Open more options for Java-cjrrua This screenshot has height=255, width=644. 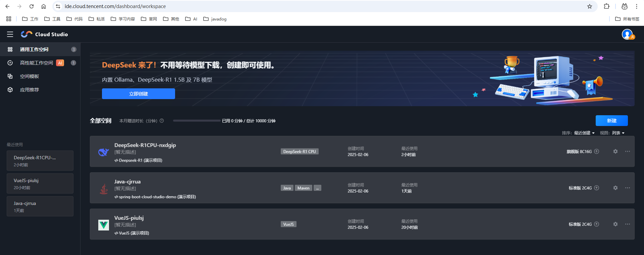(x=628, y=188)
